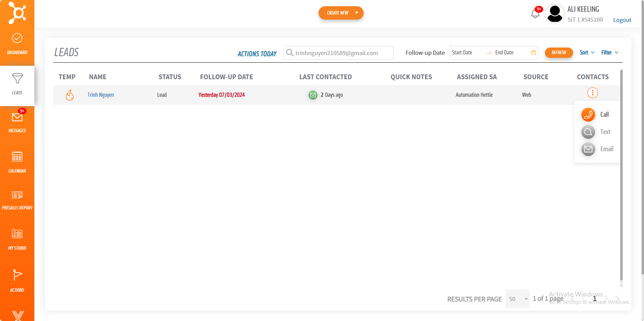Click the gray Email envelope icon
This screenshot has height=321, width=644.
click(588, 149)
